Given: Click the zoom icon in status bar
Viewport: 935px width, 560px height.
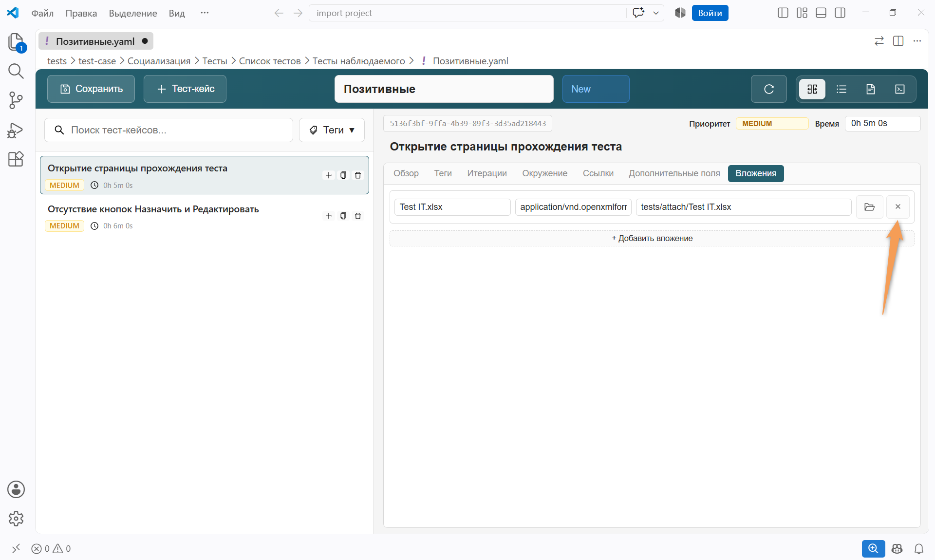Looking at the screenshot, I should (873, 549).
